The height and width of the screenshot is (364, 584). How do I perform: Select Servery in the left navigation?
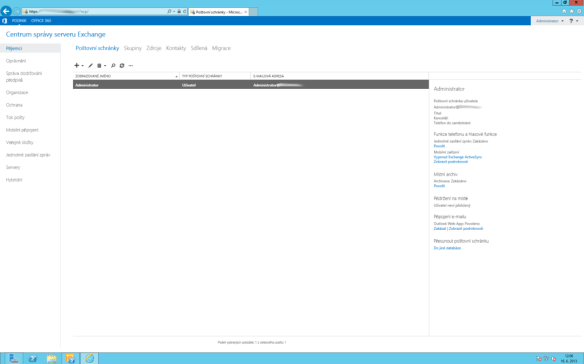13,167
